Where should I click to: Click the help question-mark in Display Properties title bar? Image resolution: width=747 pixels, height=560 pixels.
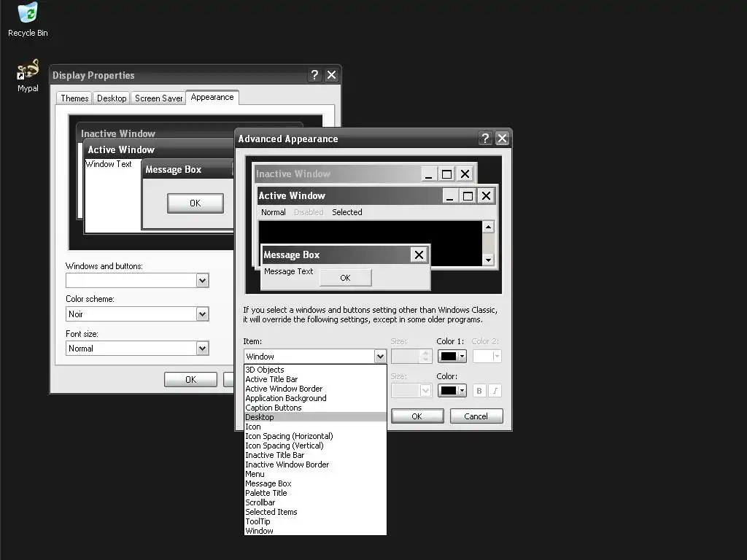pos(314,75)
